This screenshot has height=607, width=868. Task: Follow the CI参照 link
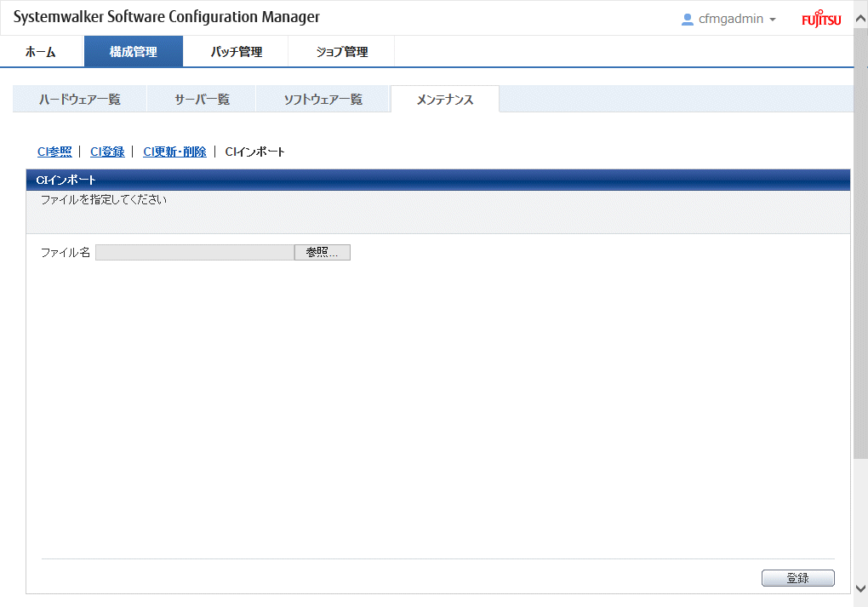coord(54,152)
